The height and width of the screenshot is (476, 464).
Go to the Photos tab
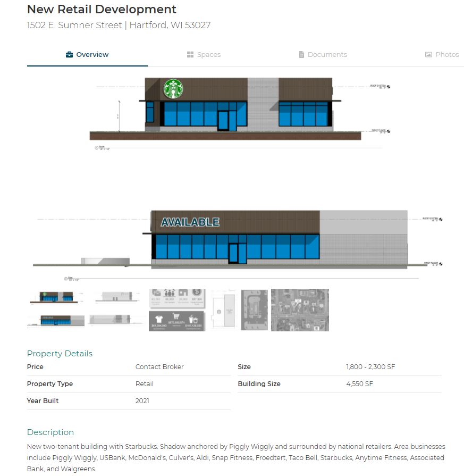442,55
